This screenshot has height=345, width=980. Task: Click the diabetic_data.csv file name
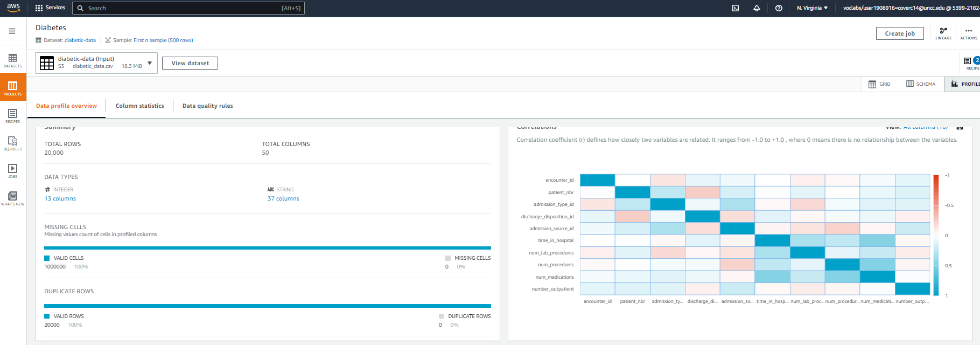pos(93,66)
